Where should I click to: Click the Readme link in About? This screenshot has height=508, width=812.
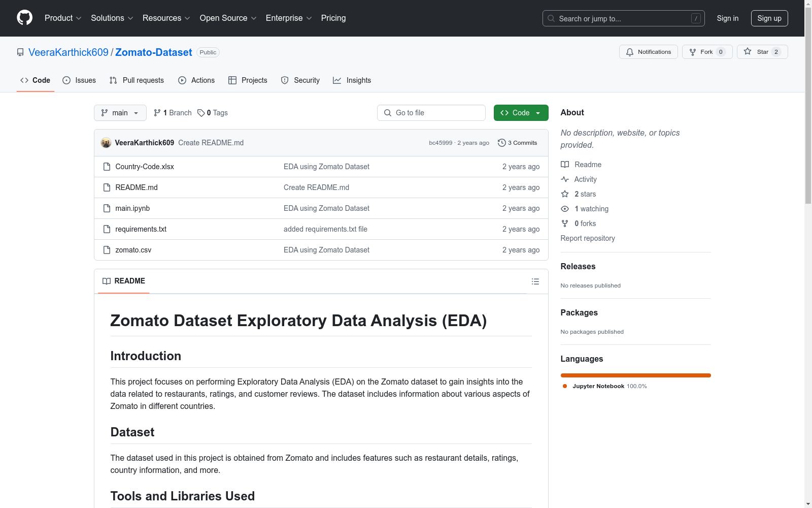(x=581, y=165)
